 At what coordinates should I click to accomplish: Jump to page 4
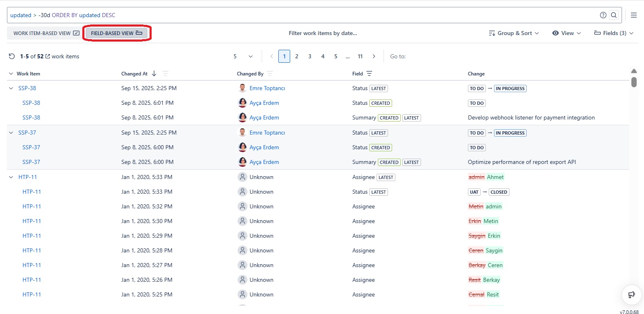click(x=323, y=56)
